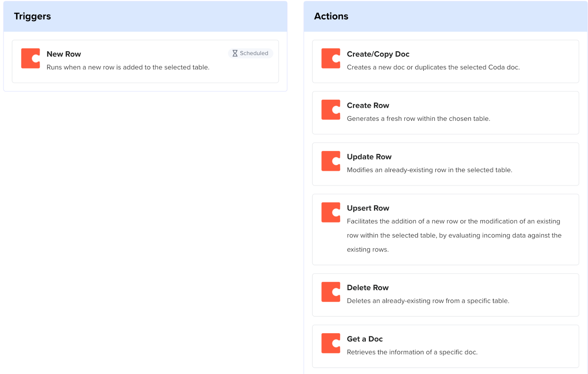
Task: Select the Create/Copy Doc action title
Action: (378, 54)
